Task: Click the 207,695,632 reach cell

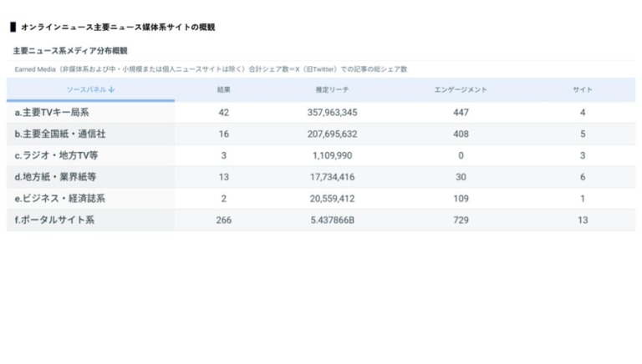Action: 332,134
